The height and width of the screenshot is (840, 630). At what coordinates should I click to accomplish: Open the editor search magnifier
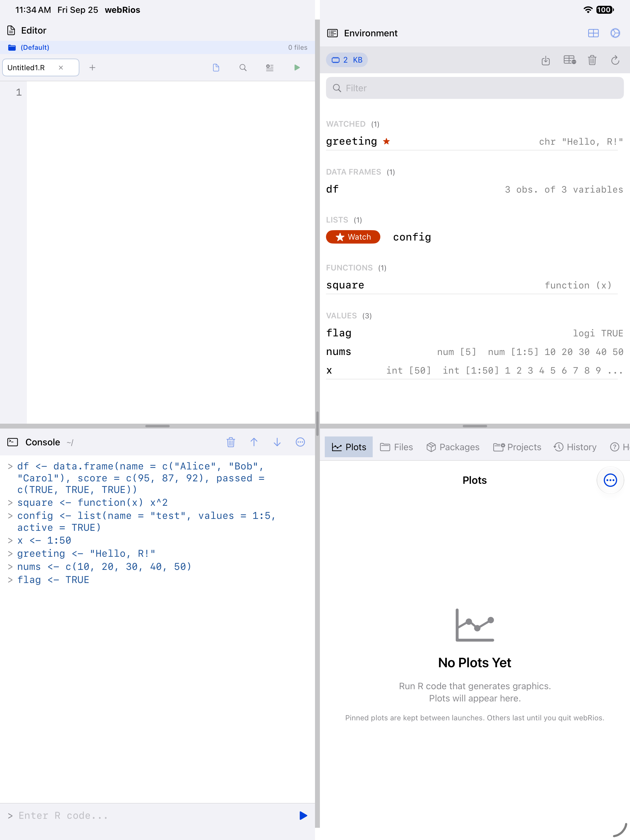[243, 67]
